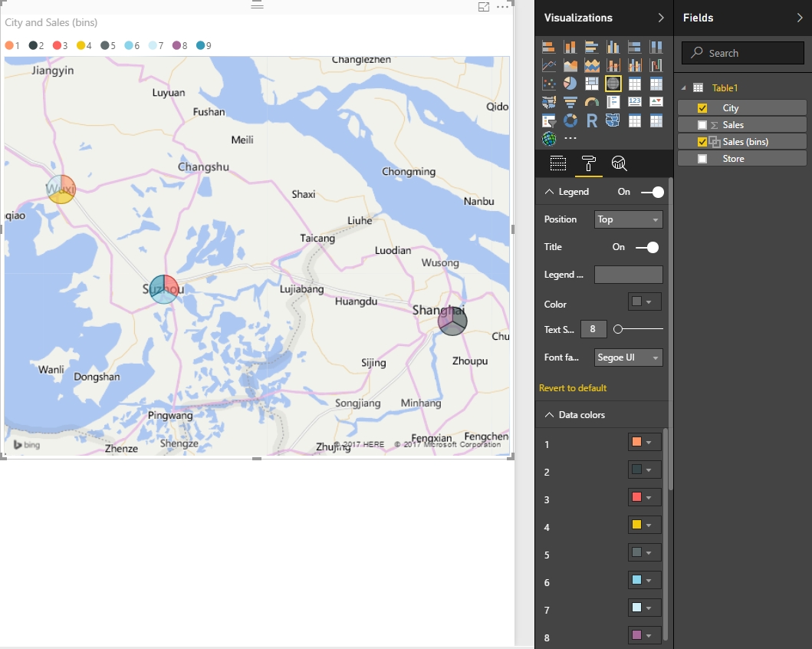Open data color dropdown for bin 3
Screen dimensions: 812x649
pyautogui.click(x=644, y=497)
